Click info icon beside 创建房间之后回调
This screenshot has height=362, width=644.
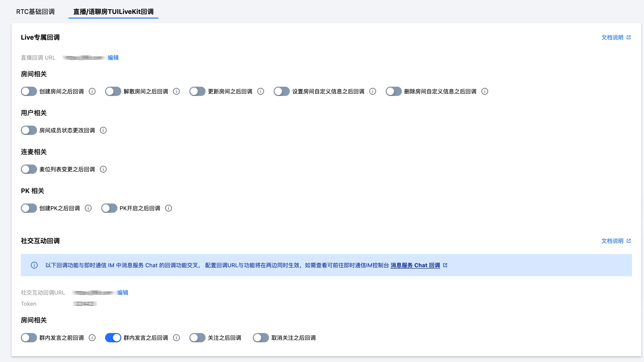click(x=92, y=91)
